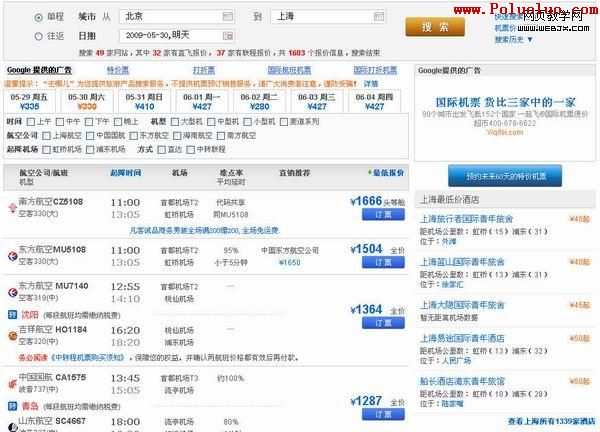Viewport: 600px width, 432px height.
Task: Check the 下午 time filter
Action: [x=89, y=122]
